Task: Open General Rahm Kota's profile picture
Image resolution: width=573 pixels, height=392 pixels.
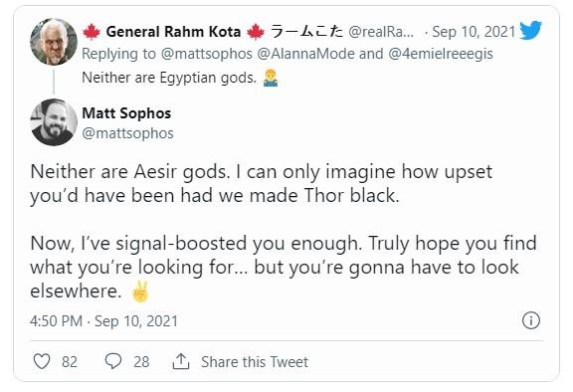Action: (54, 42)
